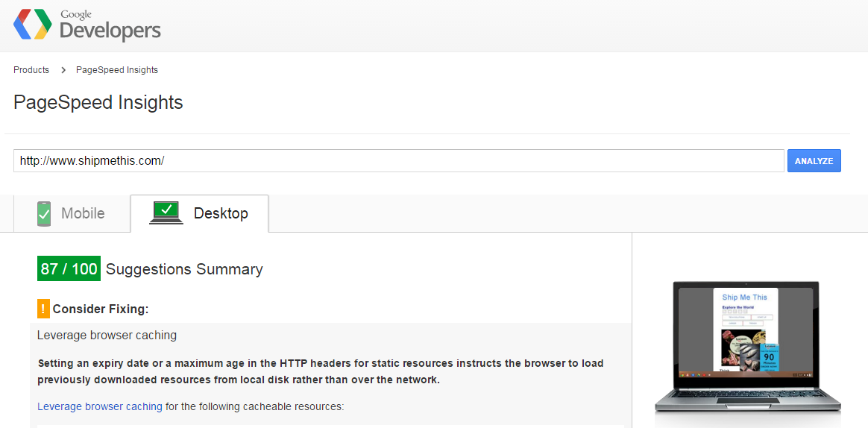Click the phone icon on the Mobile tab

[x=45, y=214]
